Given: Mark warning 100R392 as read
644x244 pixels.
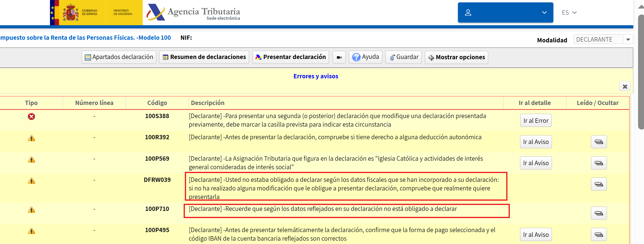Looking at the screenshot, I should point(599,142).
